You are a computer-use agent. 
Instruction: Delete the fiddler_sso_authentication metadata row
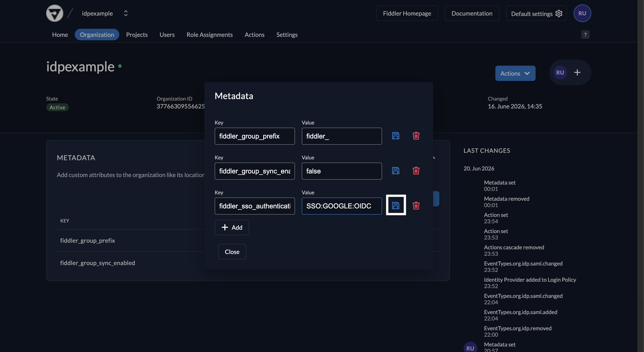[416, 205]
